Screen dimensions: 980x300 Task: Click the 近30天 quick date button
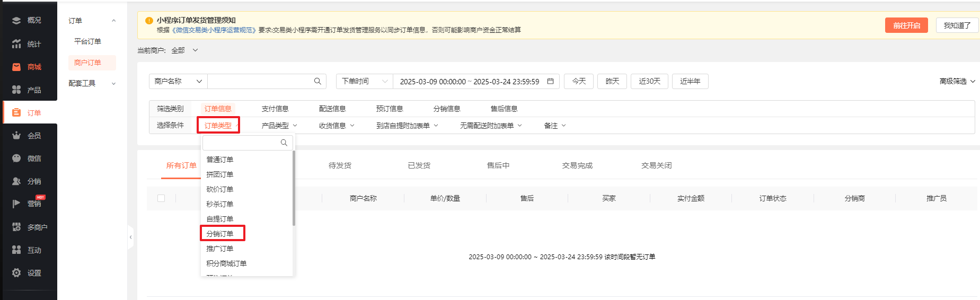(649, 81)
